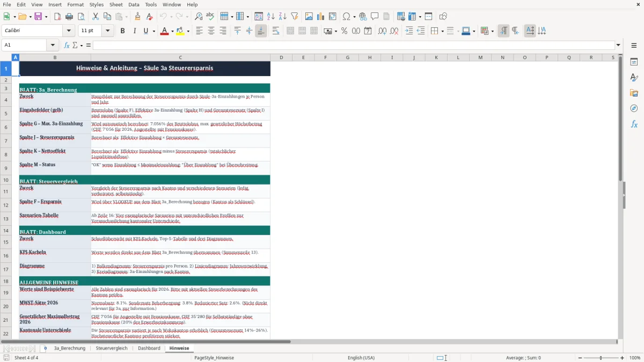Insert an image with the picture icon
This screenshot has height=362, width=644.
click(x=309, y=17)
